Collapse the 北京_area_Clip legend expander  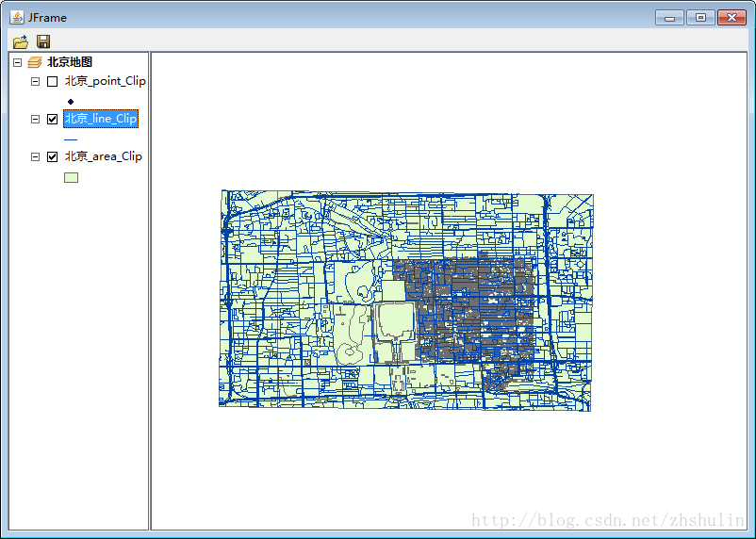tap(36, 156)
